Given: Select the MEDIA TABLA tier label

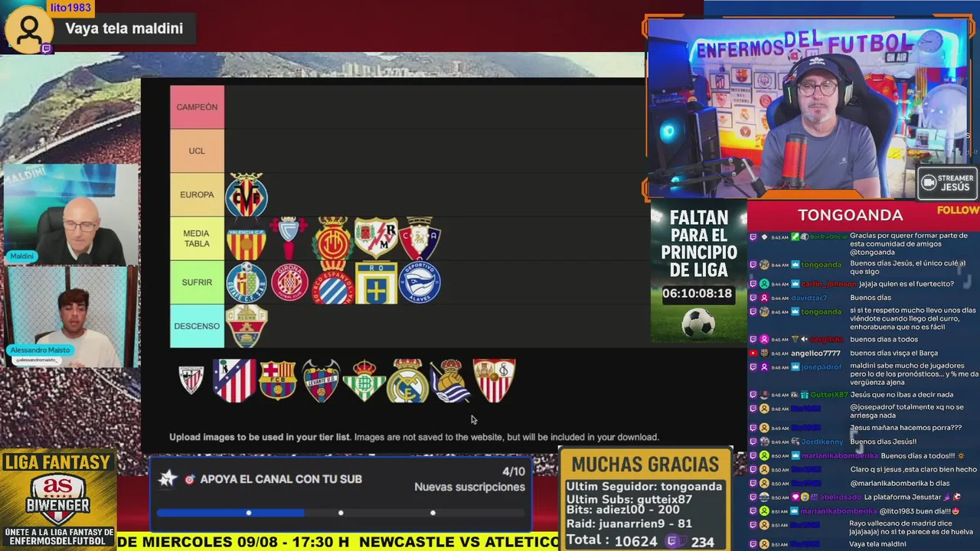Looking at the screenshot, I should [x=197, y=239].
